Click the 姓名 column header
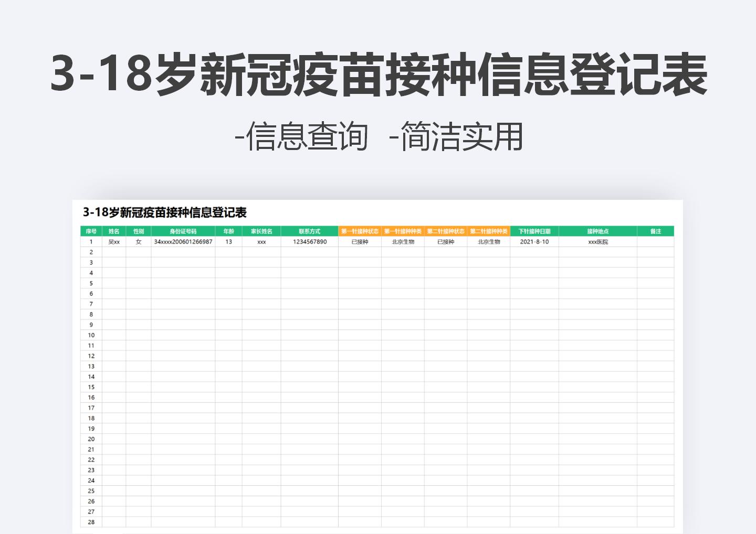The width and height of the screenshot is (756, 534). [x=114, y=231]
